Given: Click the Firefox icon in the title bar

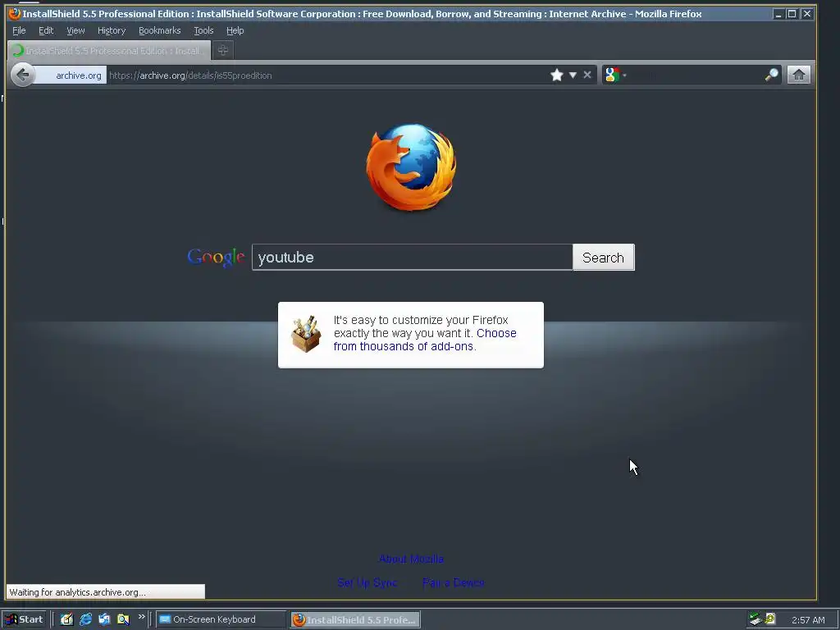Looking at the screenshot, I should 15,13.
